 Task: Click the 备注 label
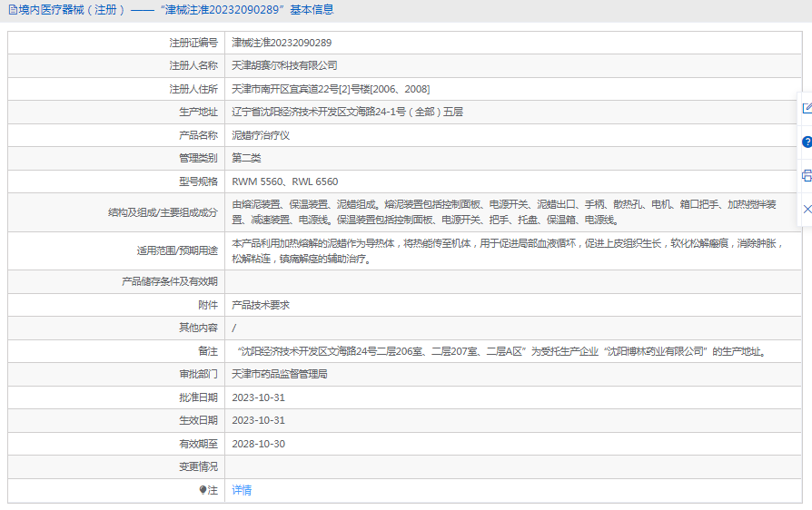208,351
